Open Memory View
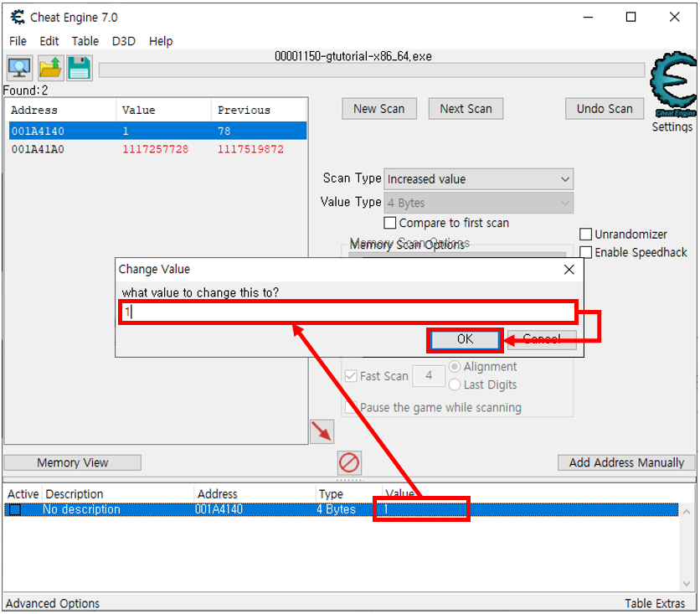700x614 pixels. [72, 462]
